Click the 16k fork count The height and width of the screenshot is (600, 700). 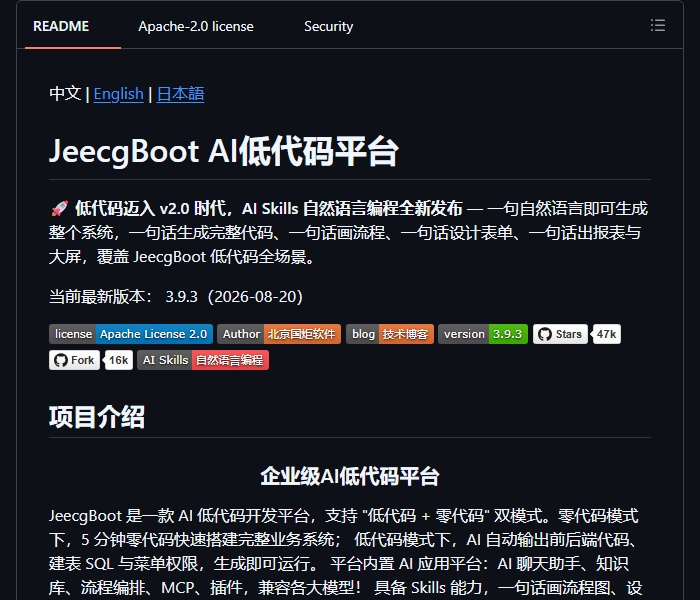(x=118, y=360)
